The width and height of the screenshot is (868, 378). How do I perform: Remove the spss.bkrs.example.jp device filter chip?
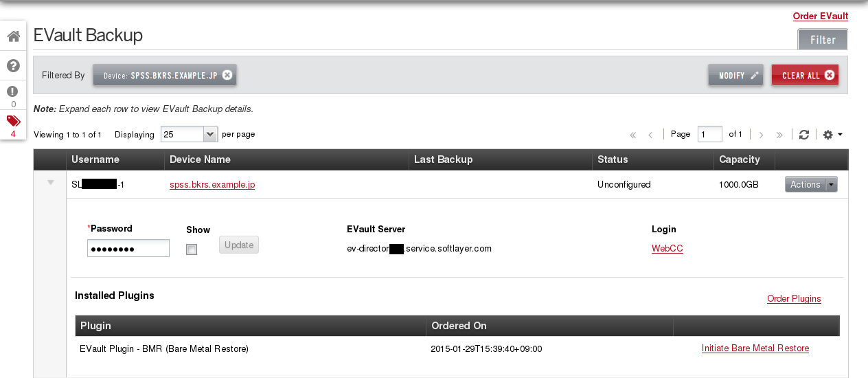click(x=227, y=75)
